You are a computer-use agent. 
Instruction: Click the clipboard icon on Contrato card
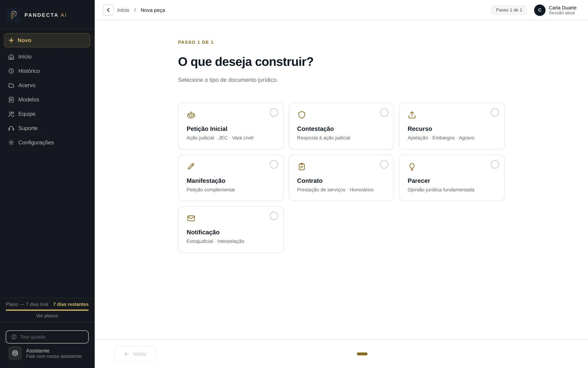coord(302,166)
